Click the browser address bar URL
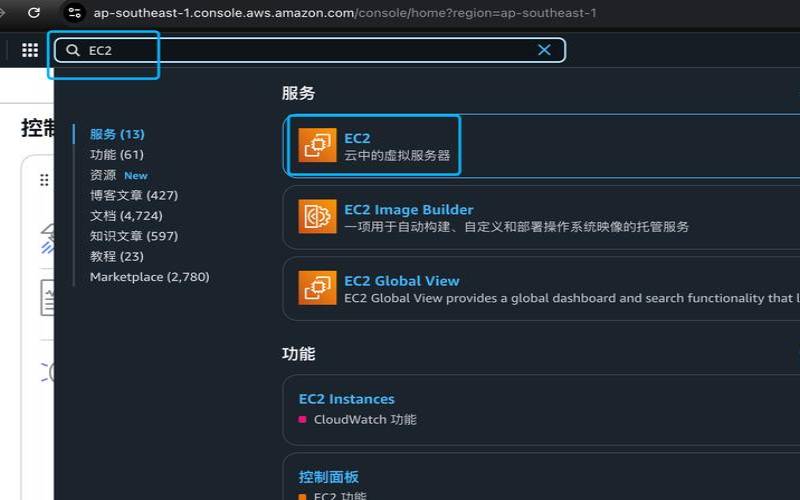The image size is (800, 500). (x=345, y=13)
